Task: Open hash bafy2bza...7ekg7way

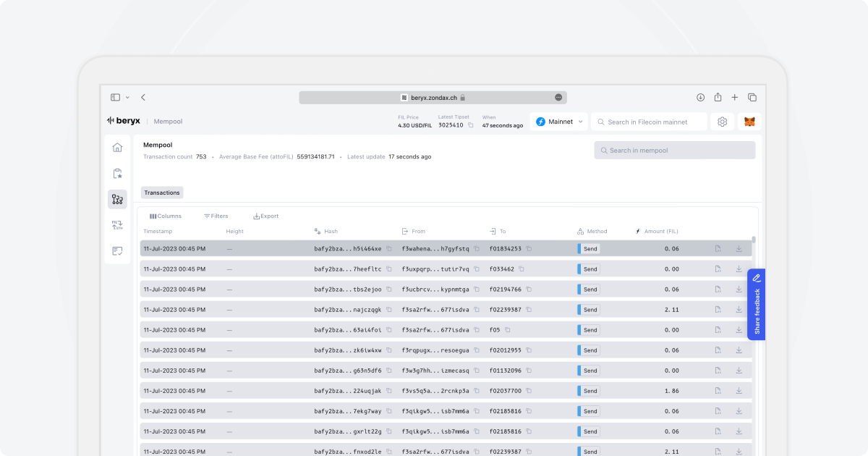Action: tap(348, 410)
